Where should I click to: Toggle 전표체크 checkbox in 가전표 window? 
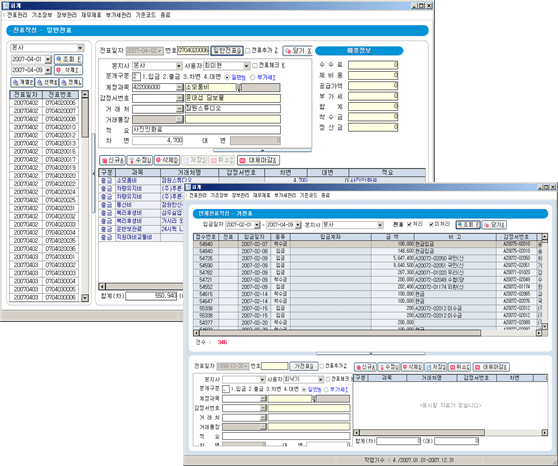(x=328, y=379)
